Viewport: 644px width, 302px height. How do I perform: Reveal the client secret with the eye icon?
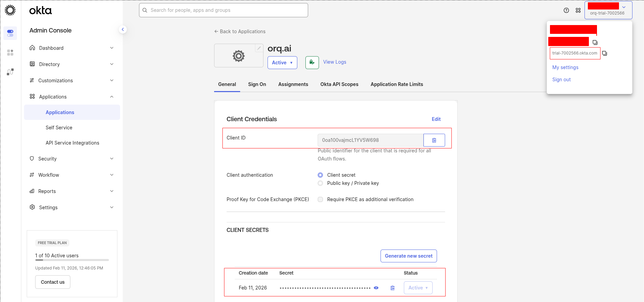coord(376,288)
